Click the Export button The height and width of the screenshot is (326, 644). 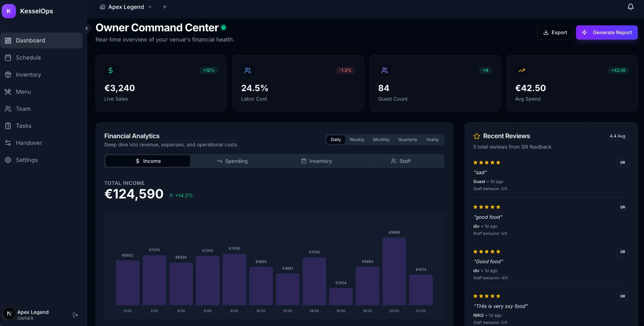click(x=555, y=32)
